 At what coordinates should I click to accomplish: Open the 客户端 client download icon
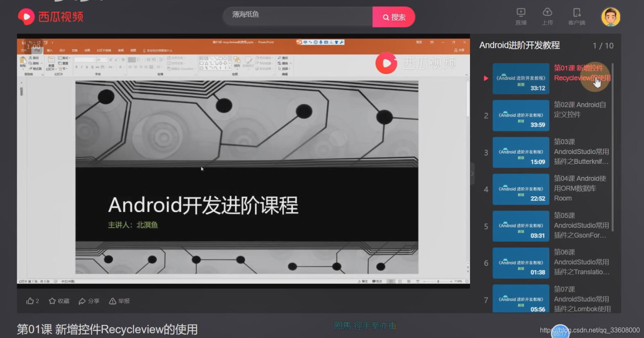(x=576, y=17)
